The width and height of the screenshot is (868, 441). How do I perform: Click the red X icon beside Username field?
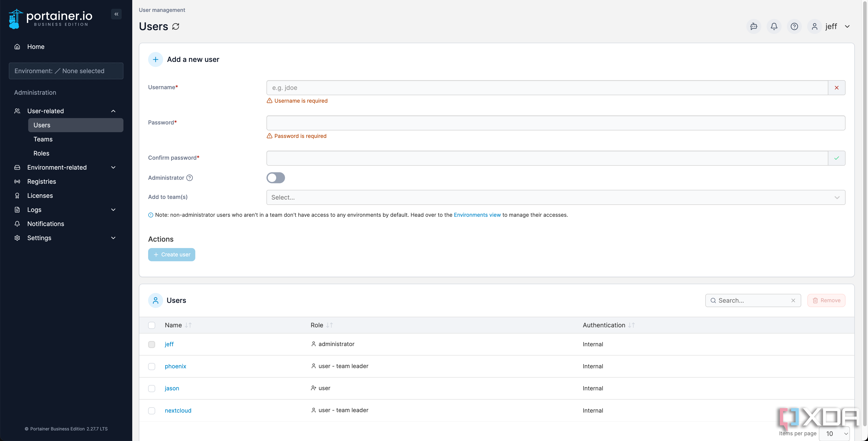(x=837, y=87)
